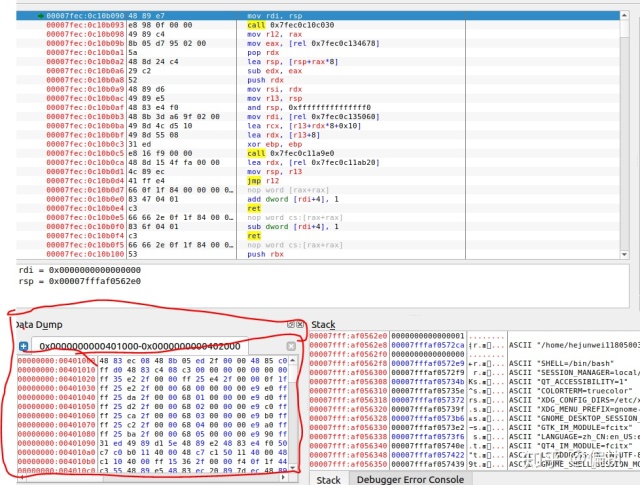Select 'lea rdx, [rel 0x7fec0c11ab20]' row
The width and height of the screenshot is (640, 485).
[318, 162]
